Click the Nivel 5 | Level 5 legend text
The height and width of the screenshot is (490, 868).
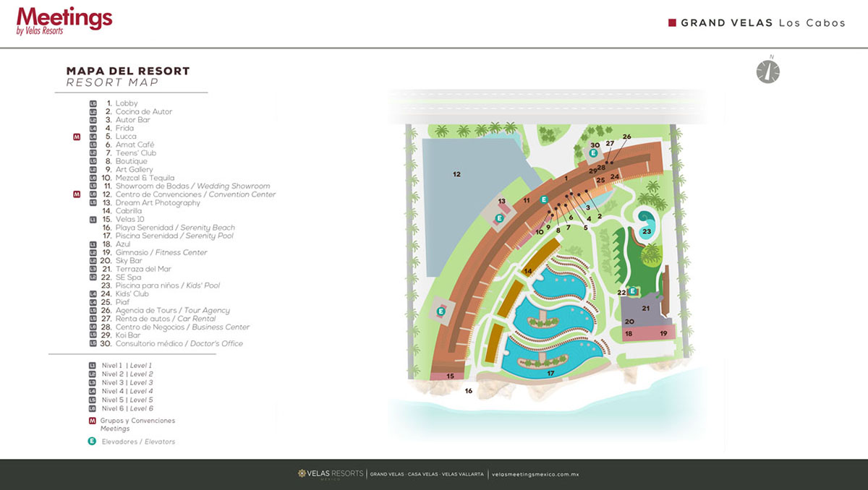[x=127, y=400]
